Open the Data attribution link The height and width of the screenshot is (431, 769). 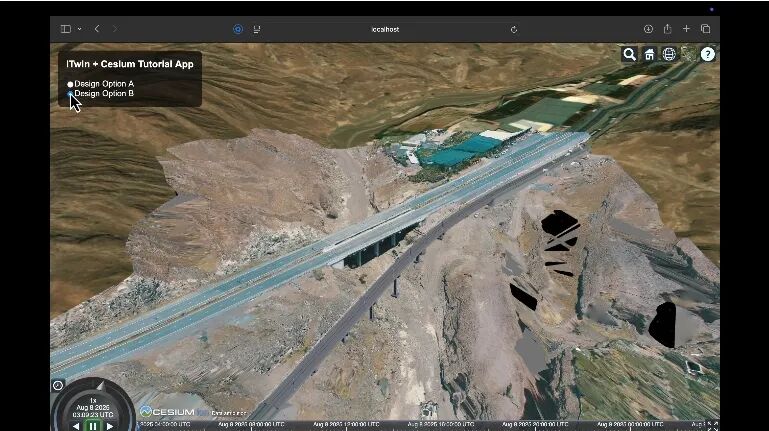click(229, 413)
